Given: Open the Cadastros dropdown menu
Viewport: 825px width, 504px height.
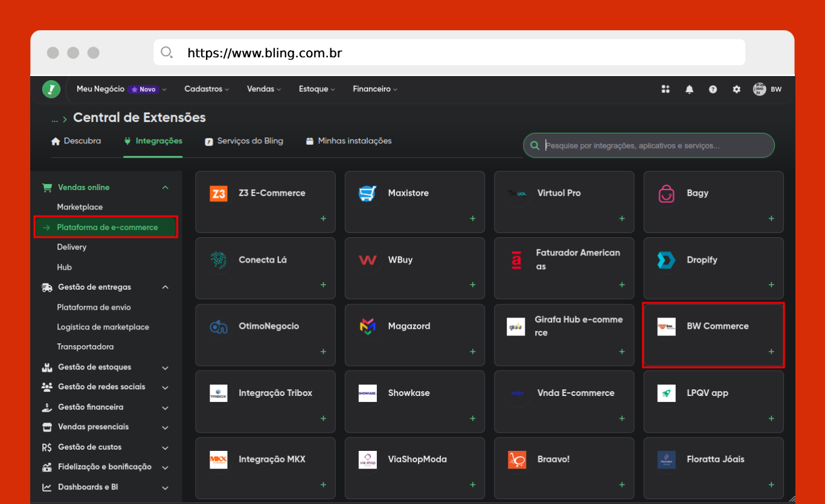Looking at the screenshot, I should click(x=207, y=89).
